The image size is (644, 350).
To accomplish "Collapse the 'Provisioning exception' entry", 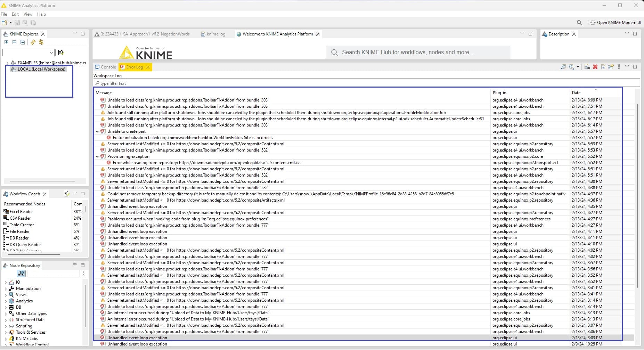I will pos(97,156).
